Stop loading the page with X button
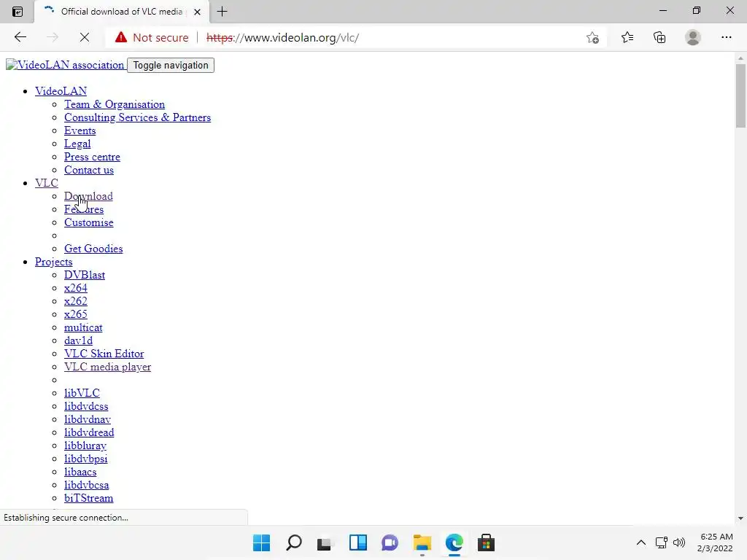The image size is (747, 560). 85,37
